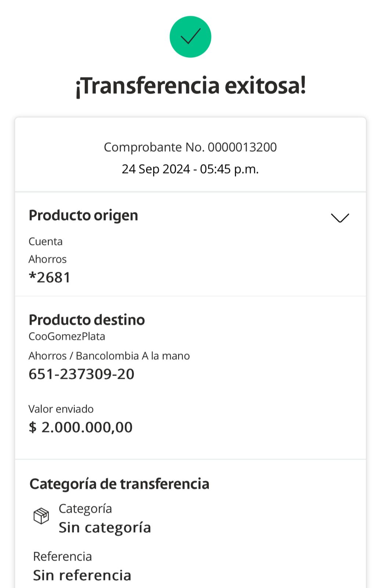Click the $ 2.000.000,00 amount

(x=80, y=427)
